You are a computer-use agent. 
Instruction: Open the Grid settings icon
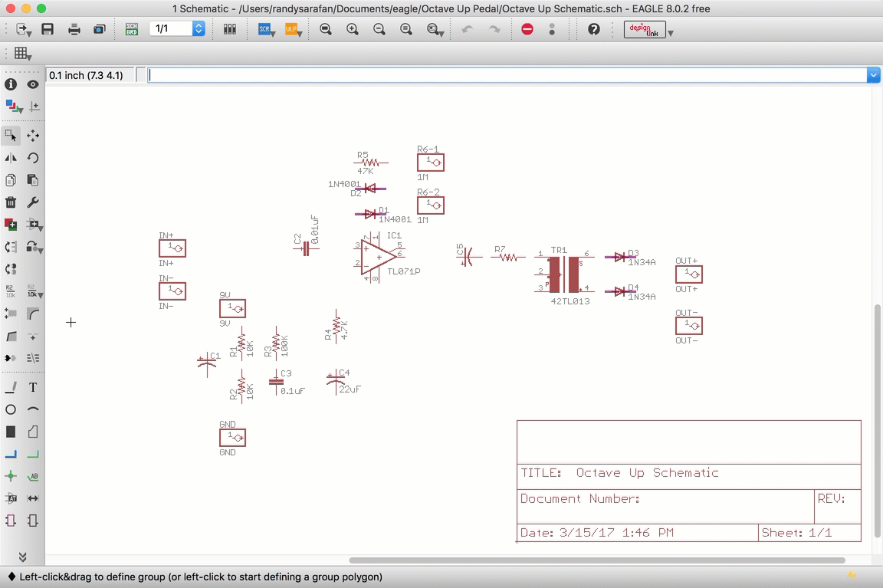(x=22, y=54)
